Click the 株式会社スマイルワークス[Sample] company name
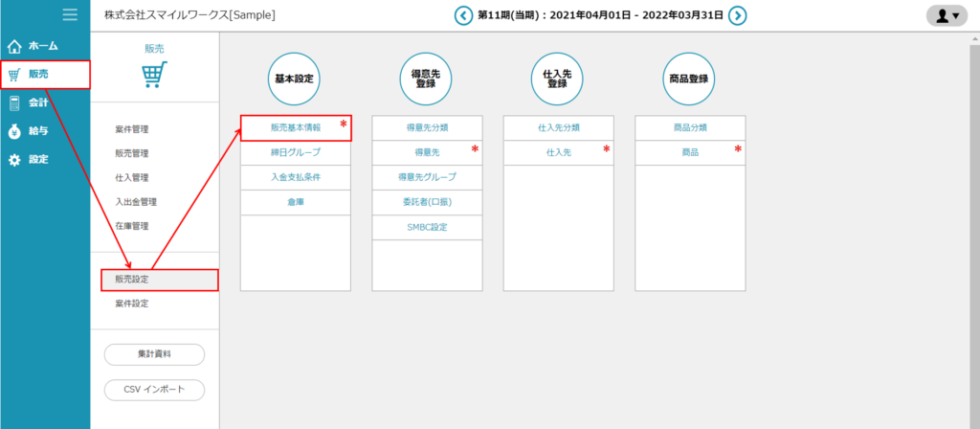The image size is (980, 429). click(189, 15)
